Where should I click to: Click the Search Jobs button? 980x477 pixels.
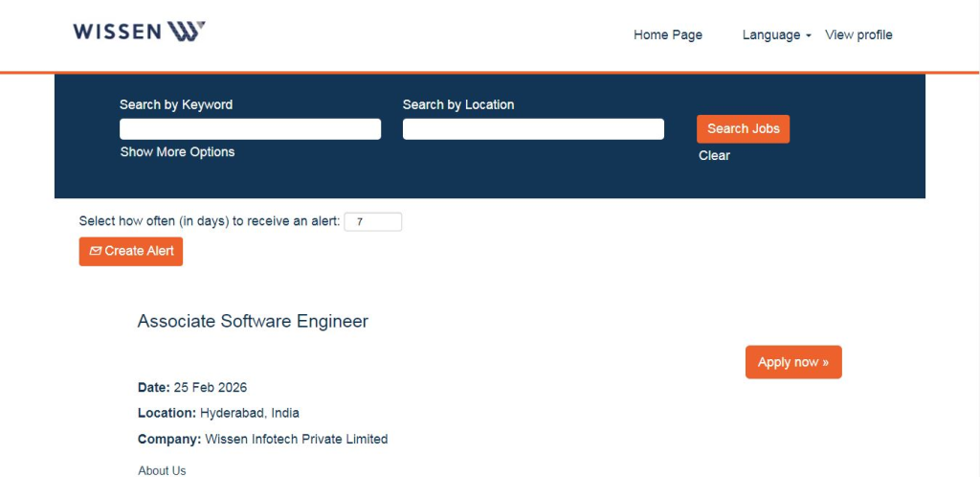tap(743, 128)
